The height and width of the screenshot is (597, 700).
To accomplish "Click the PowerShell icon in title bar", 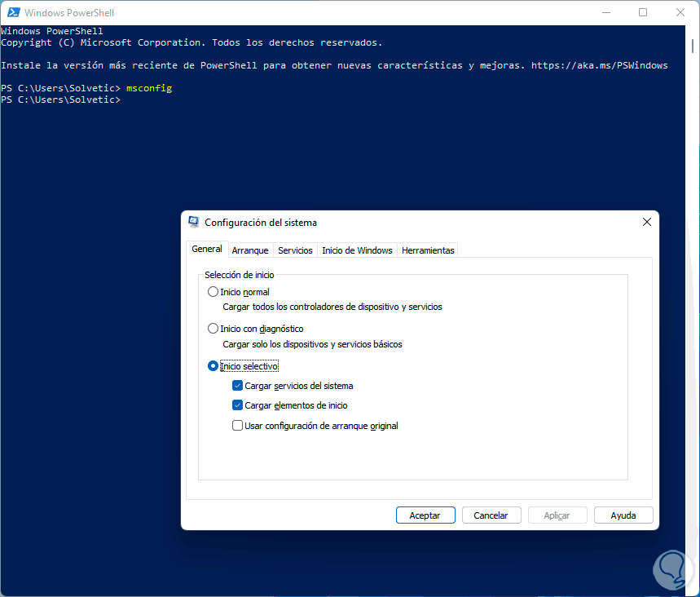I will (x=13, y=12).
